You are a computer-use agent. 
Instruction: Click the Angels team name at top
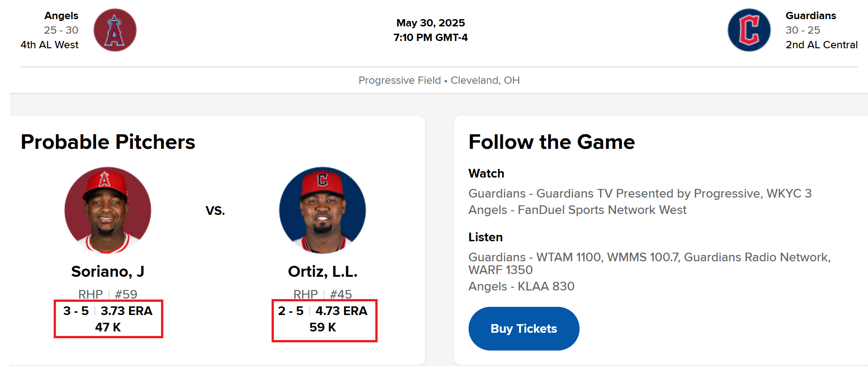point(61,15)
